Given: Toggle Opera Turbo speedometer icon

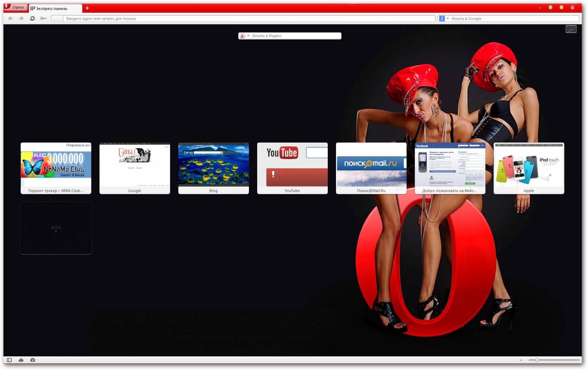Looking at the screenshot, I should coord(33,360).
